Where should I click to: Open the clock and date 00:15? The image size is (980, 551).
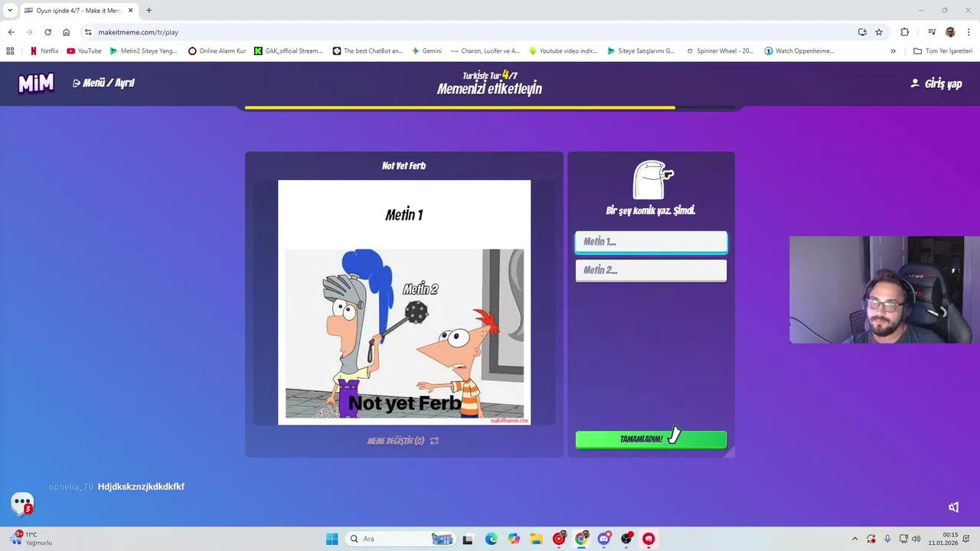pyautogui.click(x=943, y=539)
